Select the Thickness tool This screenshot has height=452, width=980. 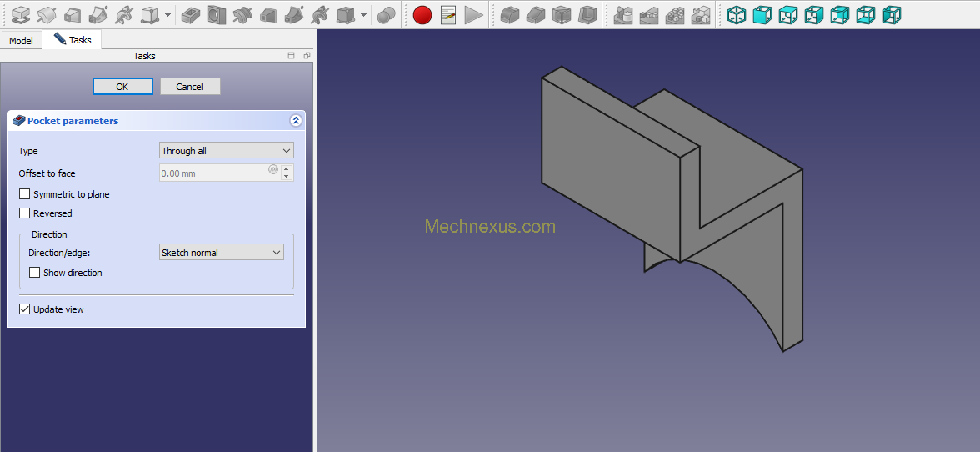click(x=587, y=14)
